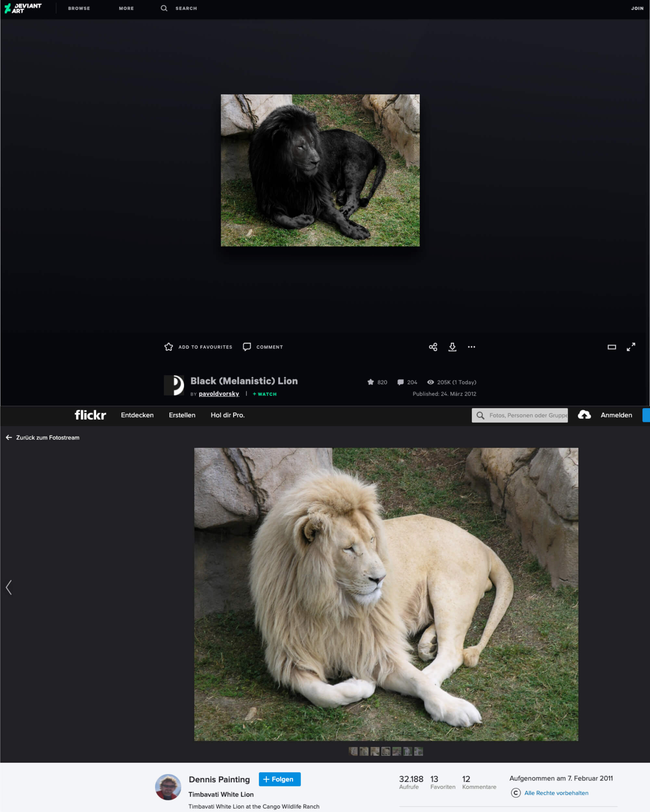Click Anmelden to sign in to Flickr
This screenshot has height=812, width=650.
tap(616, 415)
